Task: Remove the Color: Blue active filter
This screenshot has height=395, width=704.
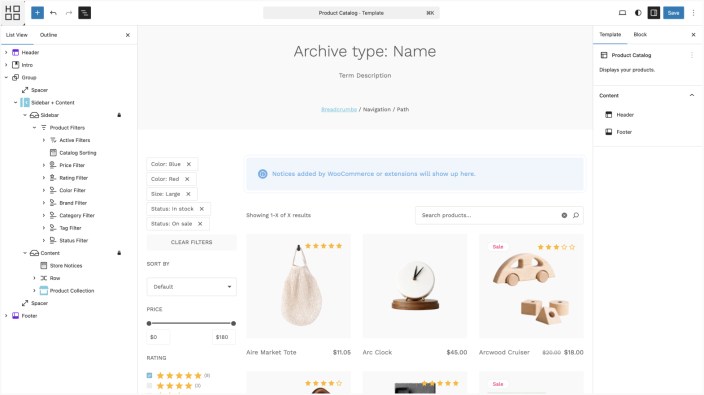Action: pyautogui.click(x=189, y=164)
